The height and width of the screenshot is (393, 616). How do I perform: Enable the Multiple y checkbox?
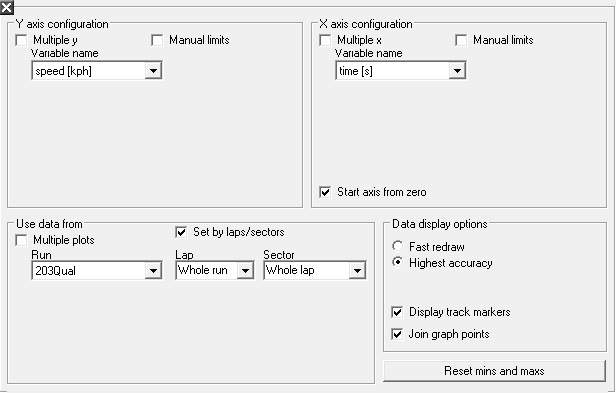[21, 40]
